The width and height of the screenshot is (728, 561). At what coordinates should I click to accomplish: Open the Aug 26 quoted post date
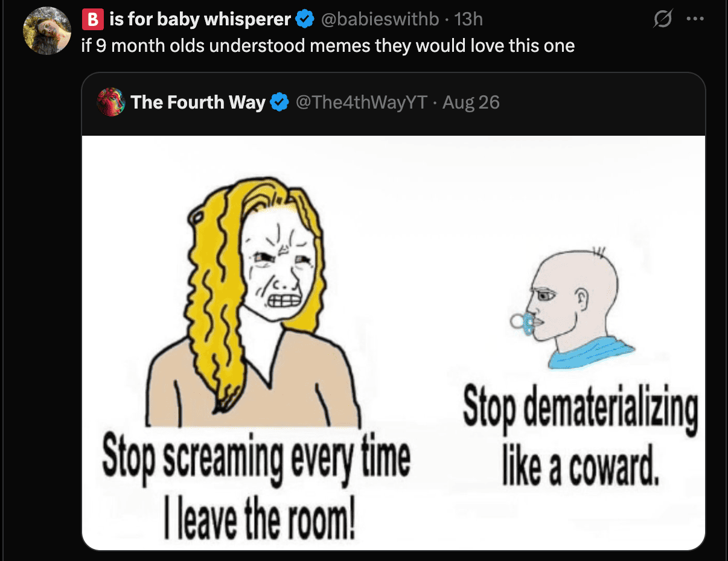click(471, 103)
